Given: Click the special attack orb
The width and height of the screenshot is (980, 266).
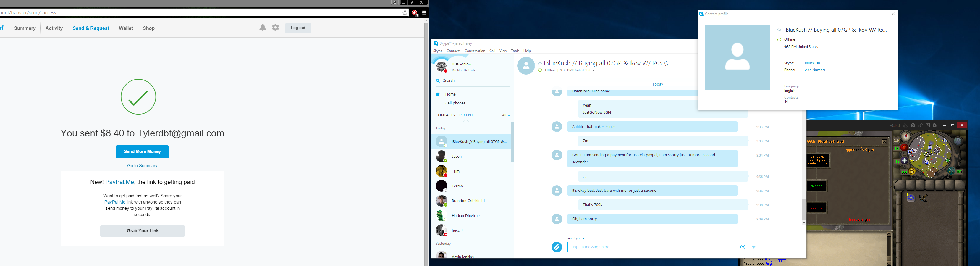Looking at the screenshot, I should 952,171.
